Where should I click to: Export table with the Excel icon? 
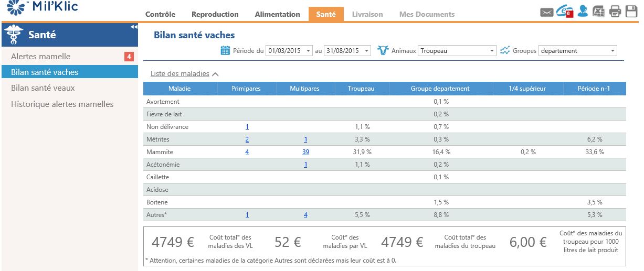pos(599,12)
